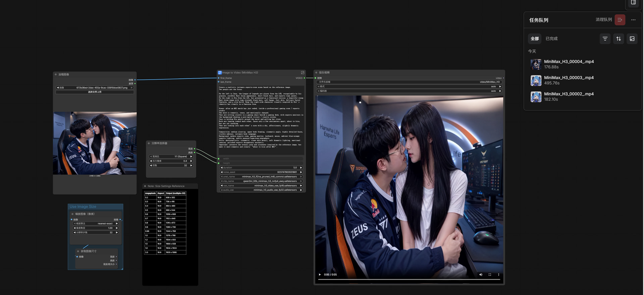Collapse the 分辨率选择器 node via its dot
The width and height of the screenshot is (644, 295).
point(149,143)
